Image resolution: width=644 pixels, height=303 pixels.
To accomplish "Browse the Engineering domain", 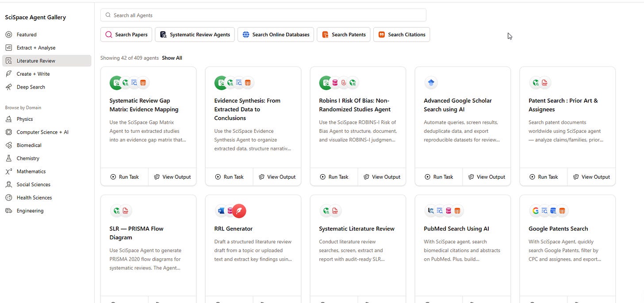I will [x=46, y=211].
